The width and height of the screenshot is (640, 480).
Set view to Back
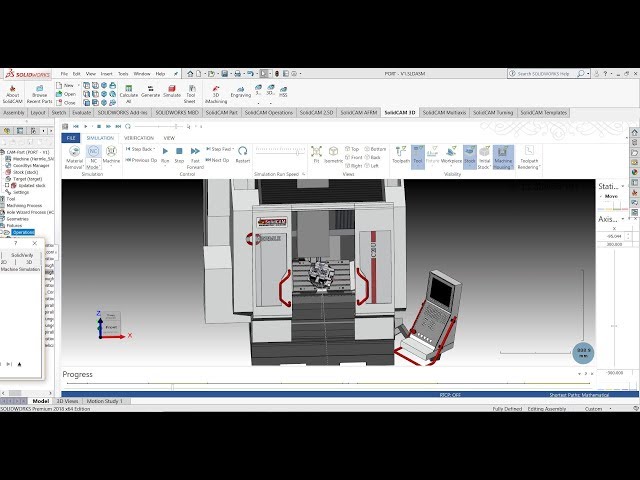[372, 157]
